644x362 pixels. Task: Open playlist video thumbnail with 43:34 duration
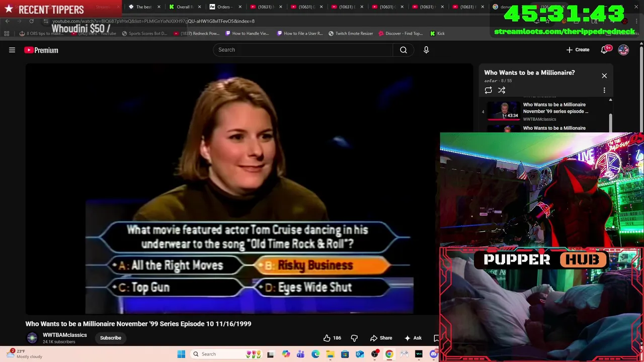click(x=504, y=111)
